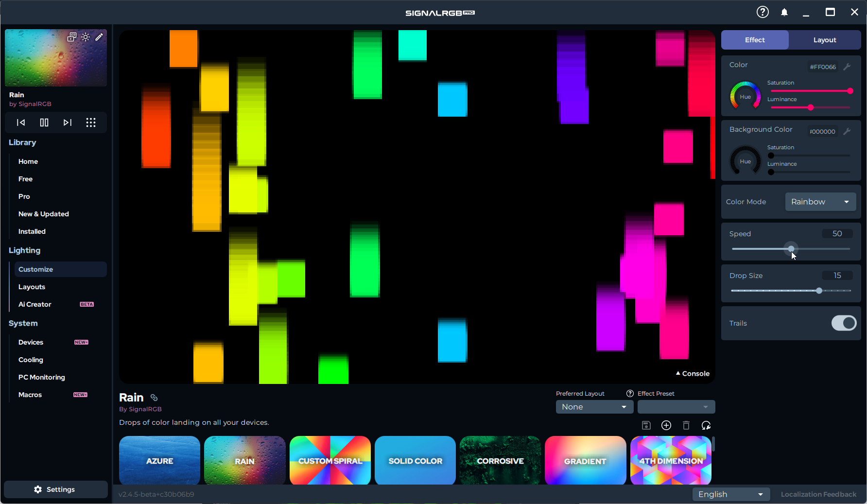
Task: Click the wrench icon beside Color hex
Action: 847,67
